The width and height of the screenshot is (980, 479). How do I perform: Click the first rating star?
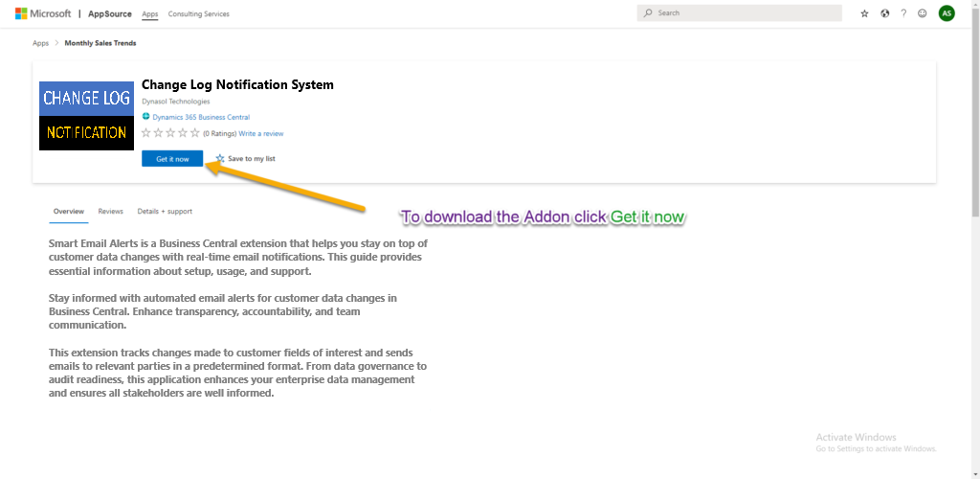(146, 133)
